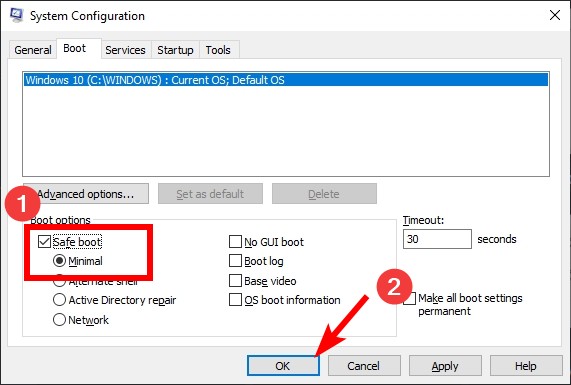
Task: Enable No GUI boot
Action: (x=235, y=241)
